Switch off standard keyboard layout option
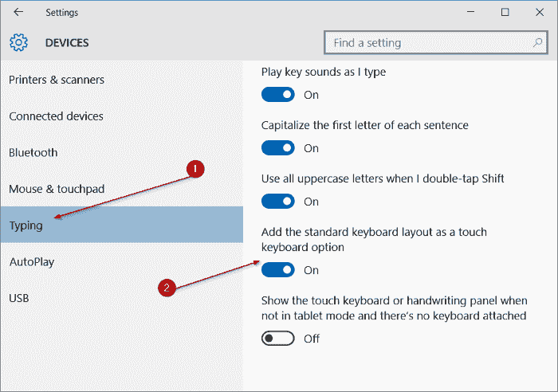 point(278,270)
